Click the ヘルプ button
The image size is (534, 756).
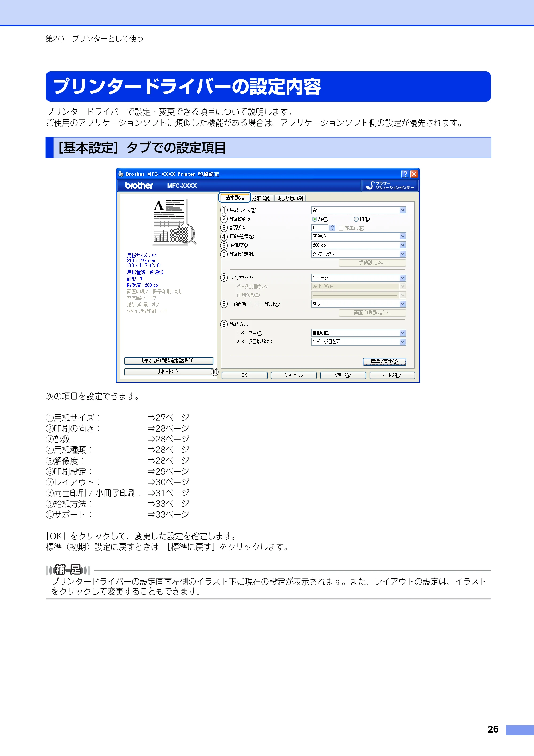[392, 375]
